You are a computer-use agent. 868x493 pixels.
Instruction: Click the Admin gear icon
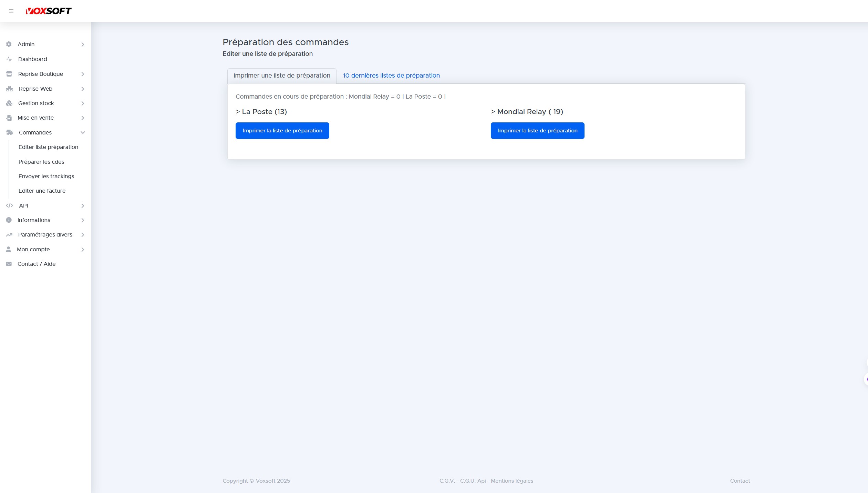pyautogui.click(x=9, y=44)
